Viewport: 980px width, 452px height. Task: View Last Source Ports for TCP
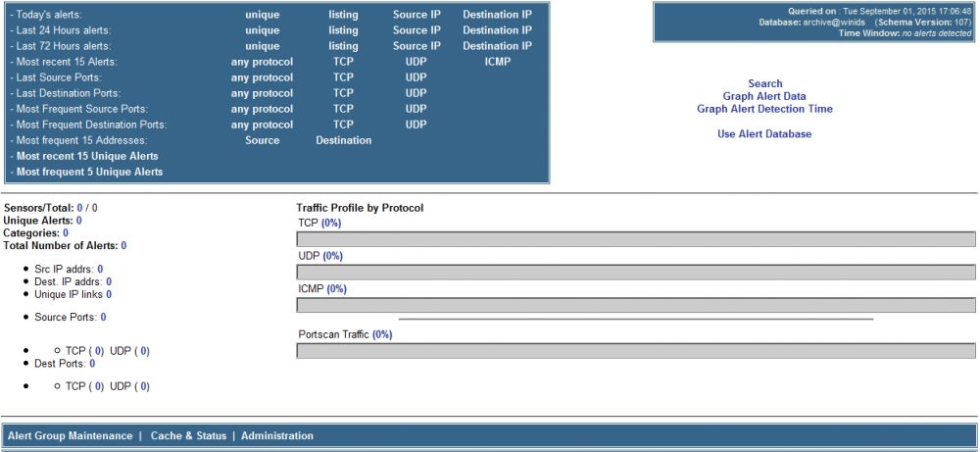click(x=343, y=77)
